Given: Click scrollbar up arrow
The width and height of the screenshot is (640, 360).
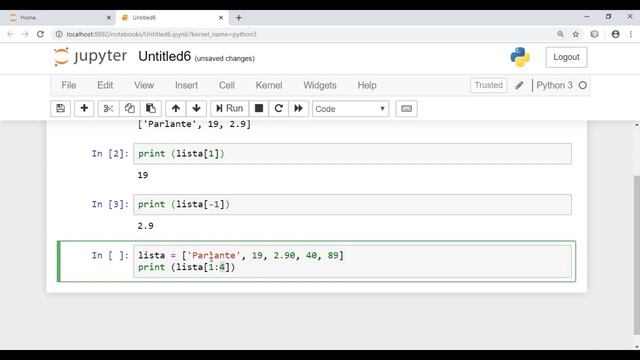Looking at the screenshot, I should click(637, 124).
